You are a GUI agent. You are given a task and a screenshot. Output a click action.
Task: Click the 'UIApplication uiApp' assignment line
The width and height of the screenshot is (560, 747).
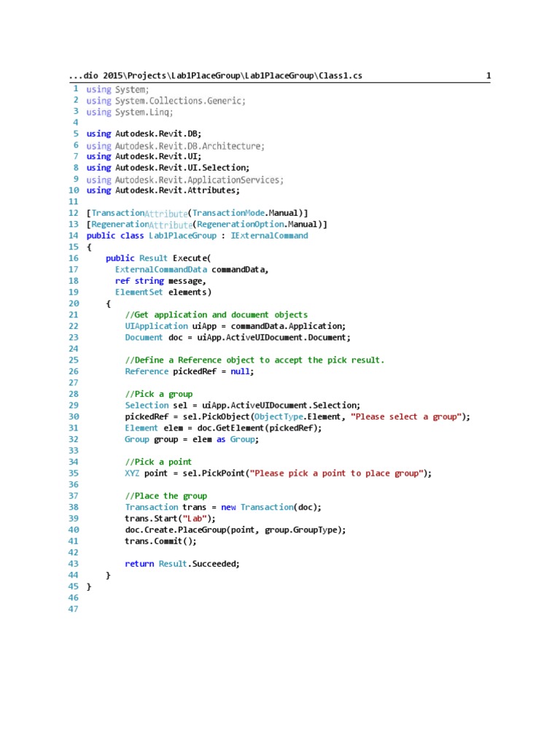click(x=236, y=326)
